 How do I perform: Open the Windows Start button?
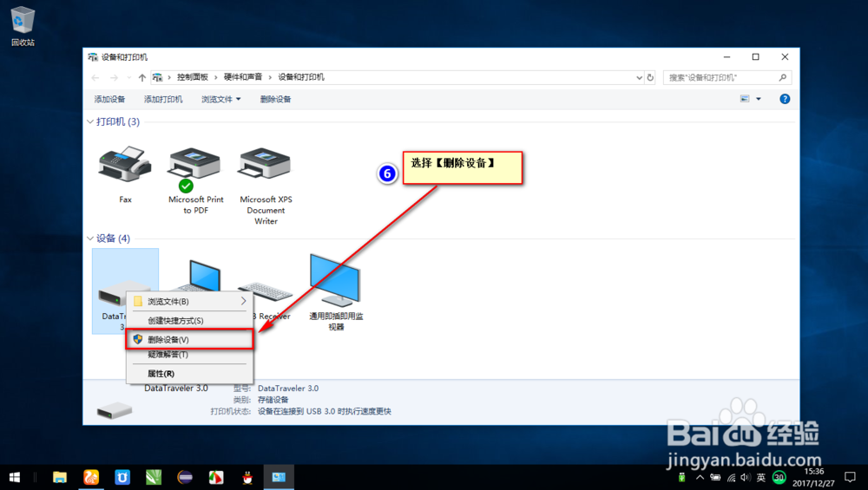point(15,477)
